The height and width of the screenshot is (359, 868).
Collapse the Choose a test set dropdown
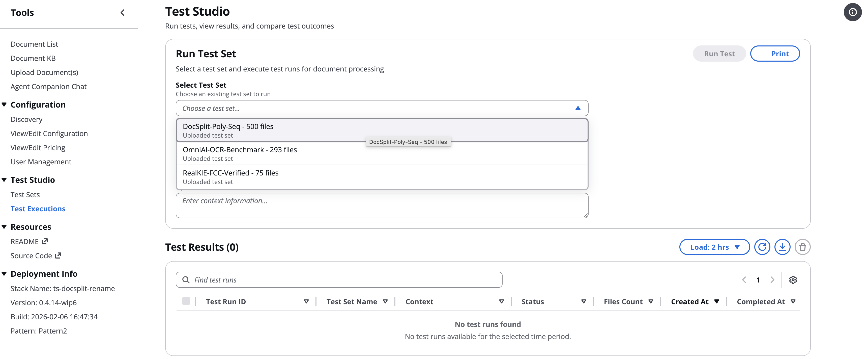[577, 108]
